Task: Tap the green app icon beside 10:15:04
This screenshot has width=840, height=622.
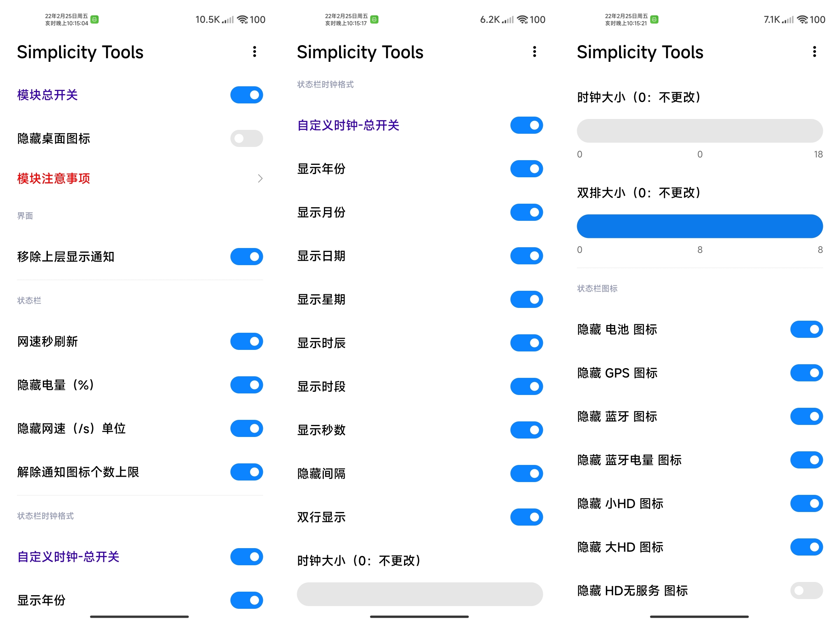Action: [94, 19]
